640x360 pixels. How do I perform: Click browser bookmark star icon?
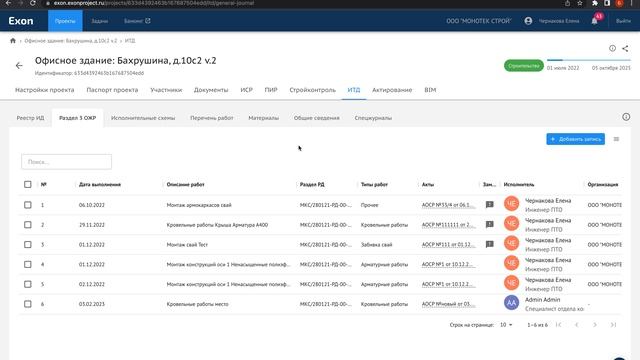[x=580, y=3]
